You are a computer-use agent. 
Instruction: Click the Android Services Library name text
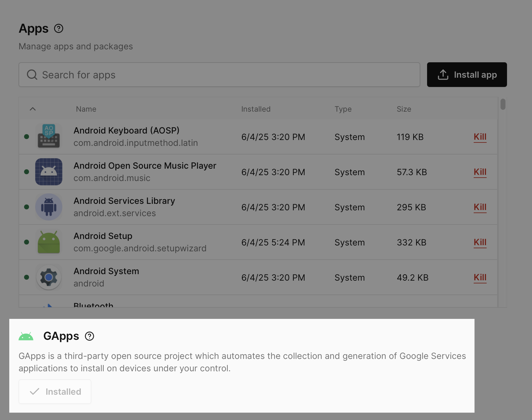click(x=124, y=201)
